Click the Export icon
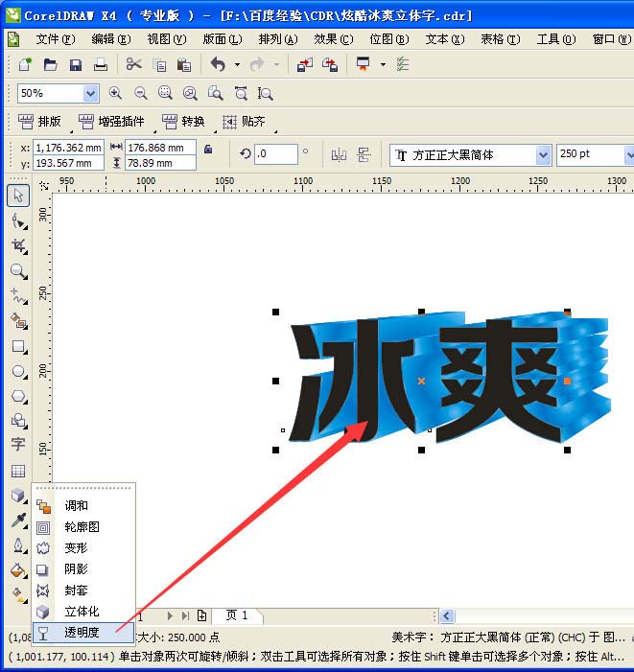 click(330, 65)
